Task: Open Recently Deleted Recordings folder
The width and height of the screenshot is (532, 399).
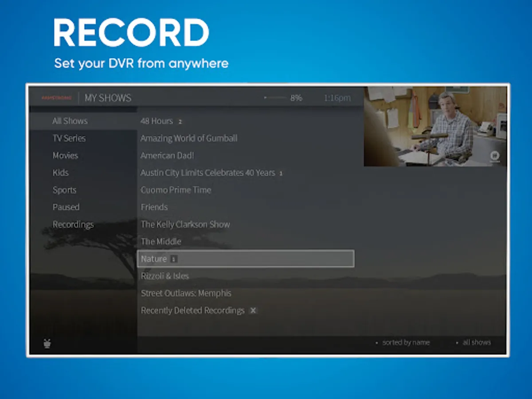Action: tap(192, 311)
